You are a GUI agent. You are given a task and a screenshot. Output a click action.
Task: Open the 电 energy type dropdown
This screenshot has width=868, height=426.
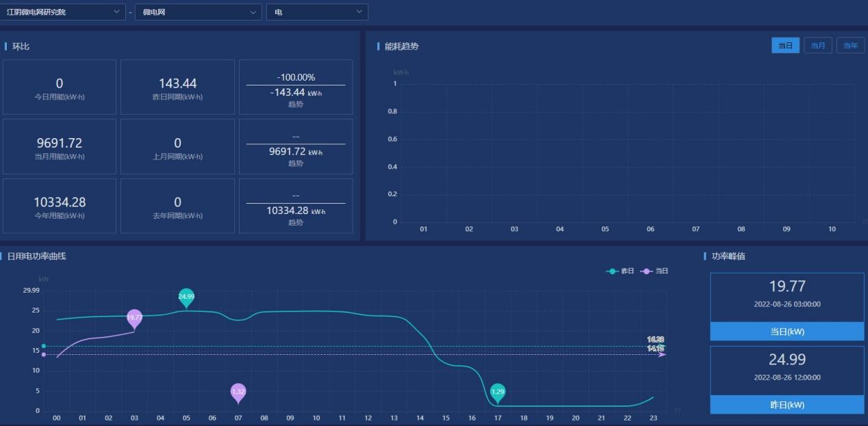coord(317,12)
